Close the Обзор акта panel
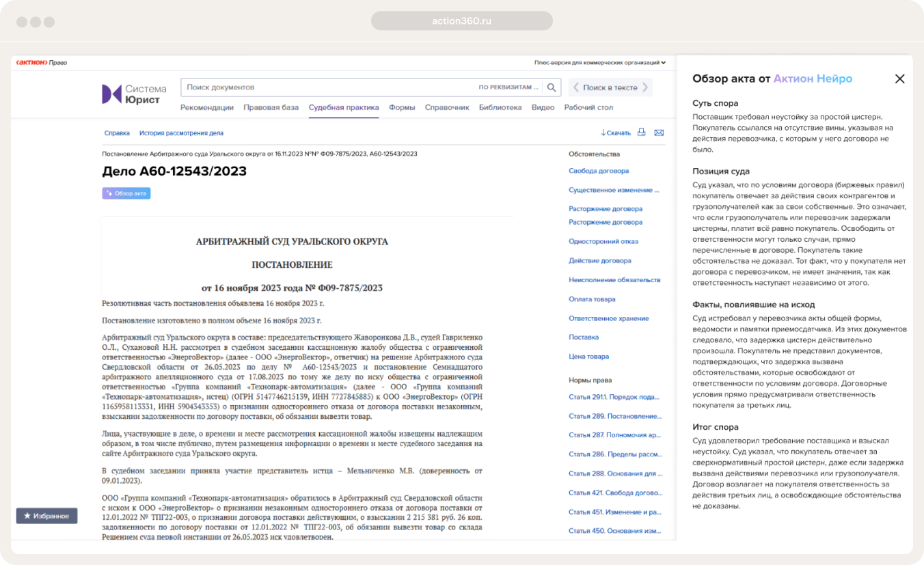This screenshot has width=924, height=565. [x=899, y=79]
